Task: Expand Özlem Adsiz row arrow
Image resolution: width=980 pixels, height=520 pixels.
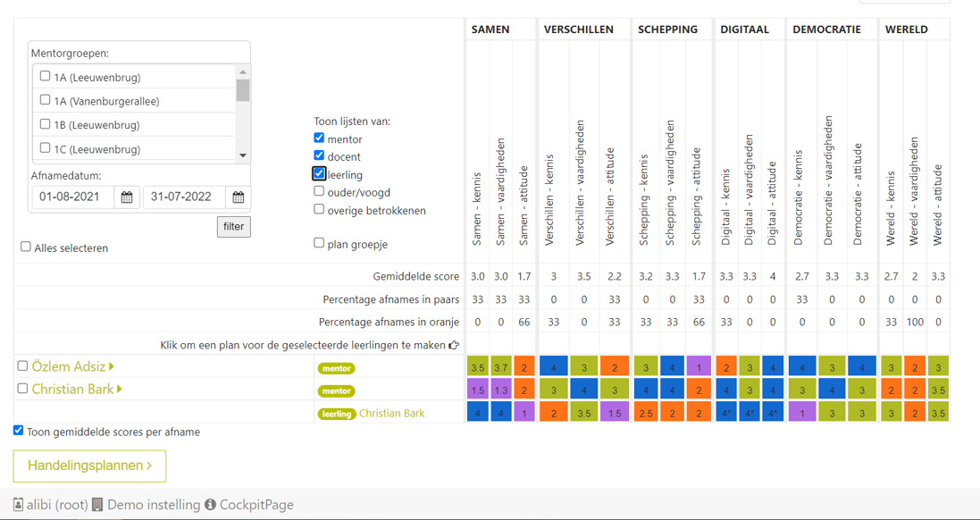Action: tap(112, 366)
